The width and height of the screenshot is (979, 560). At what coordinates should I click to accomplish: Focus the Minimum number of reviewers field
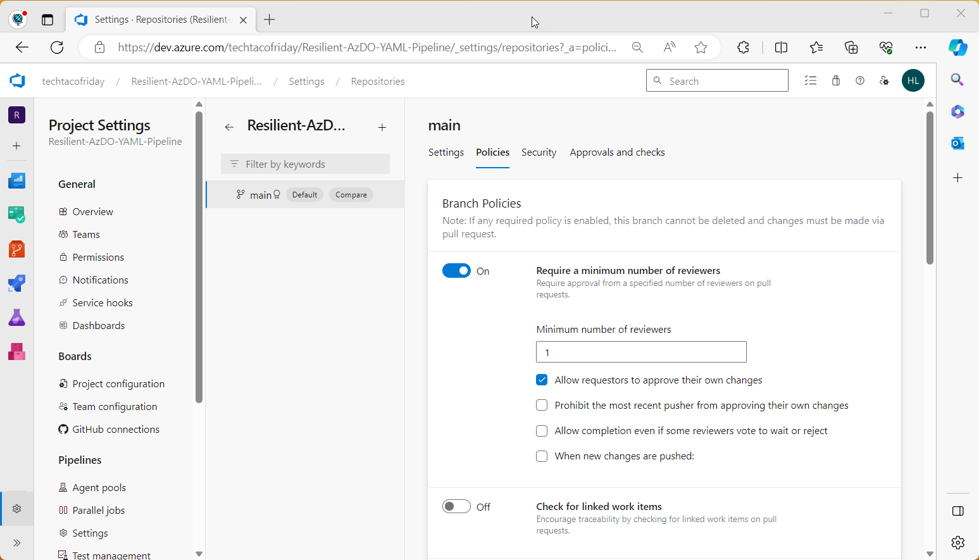[641, 352]
